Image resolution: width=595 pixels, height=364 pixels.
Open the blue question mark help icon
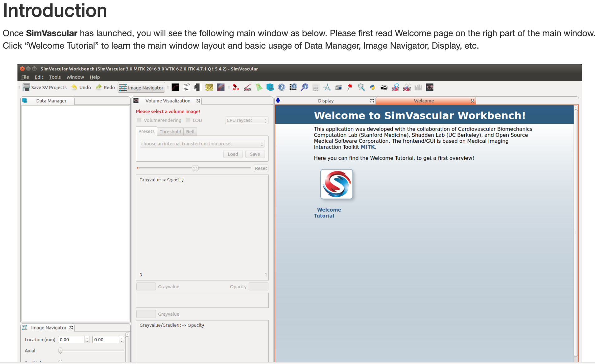coord(282,87)
